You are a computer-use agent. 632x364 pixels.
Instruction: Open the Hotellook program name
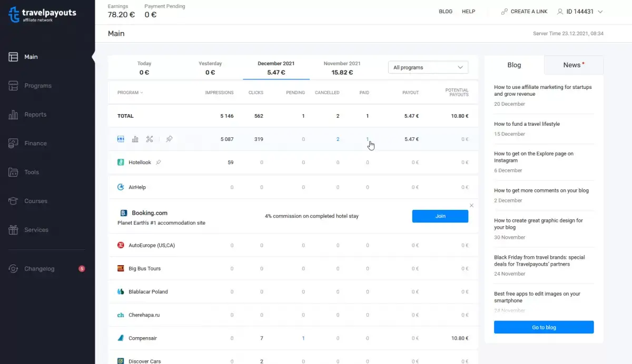click(140, 163)
